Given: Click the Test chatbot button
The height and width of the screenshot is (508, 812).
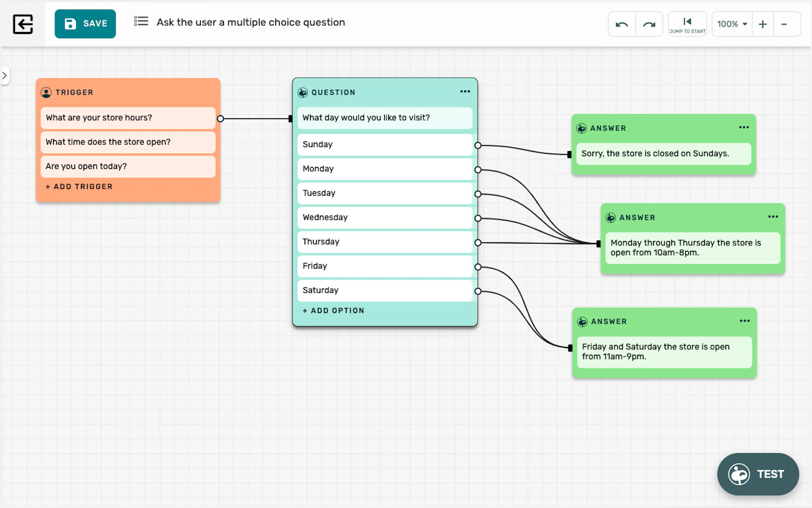Looking at the screenshot, I should point(758,474).
